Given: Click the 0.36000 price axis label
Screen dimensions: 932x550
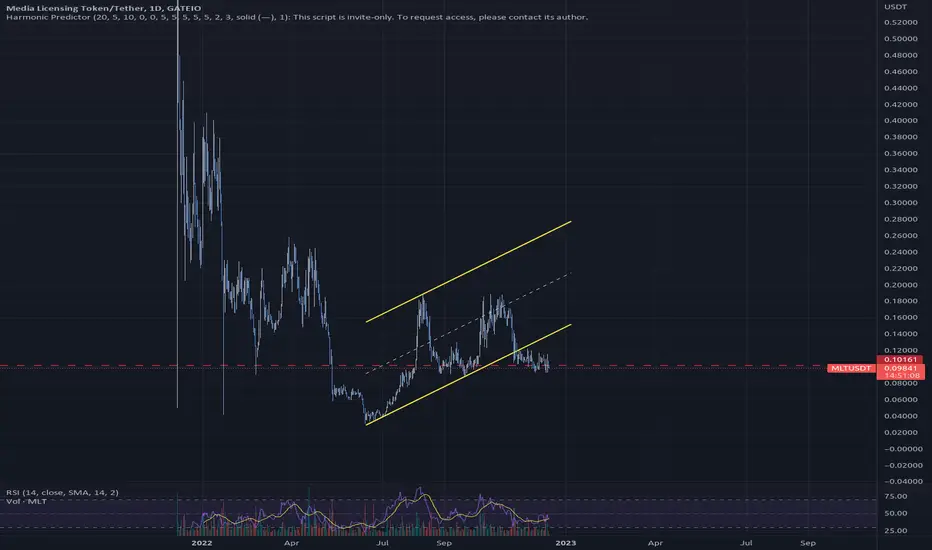Looking at the screenshot, I should [900, 153].
